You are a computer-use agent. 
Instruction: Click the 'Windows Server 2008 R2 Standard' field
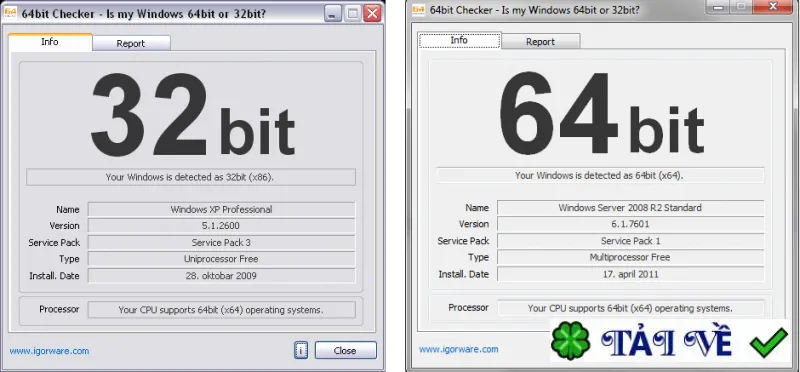(x=631, y=208)
